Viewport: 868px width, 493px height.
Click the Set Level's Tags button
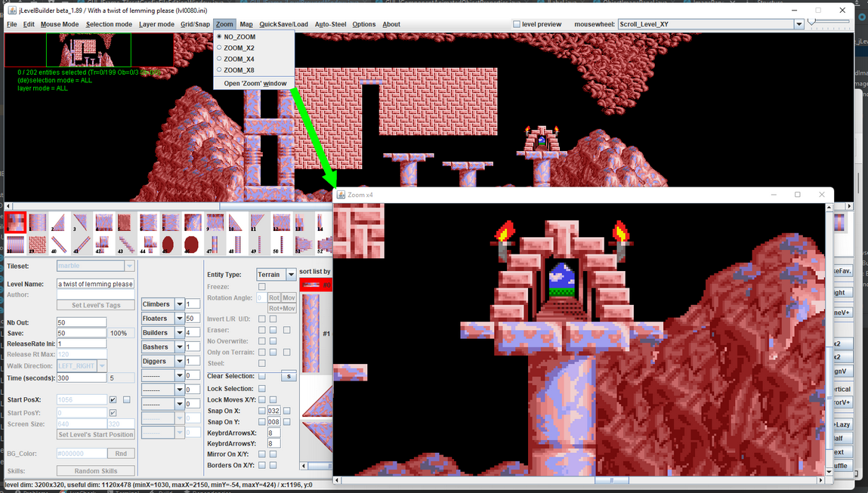[x=96, y=306]
